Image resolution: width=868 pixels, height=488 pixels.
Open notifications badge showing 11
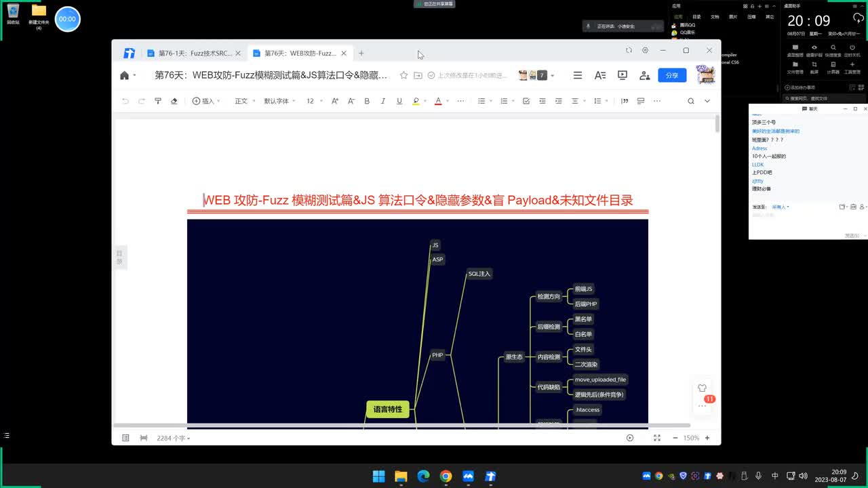[x=709, y=399]
